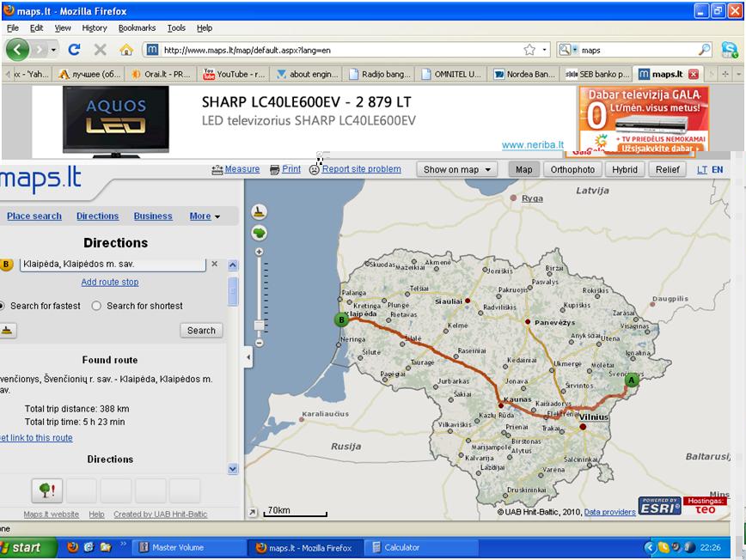The width and height of the screenshot is (746, 560).
Task: Click the Add route stop link
Action: point(110,283)
